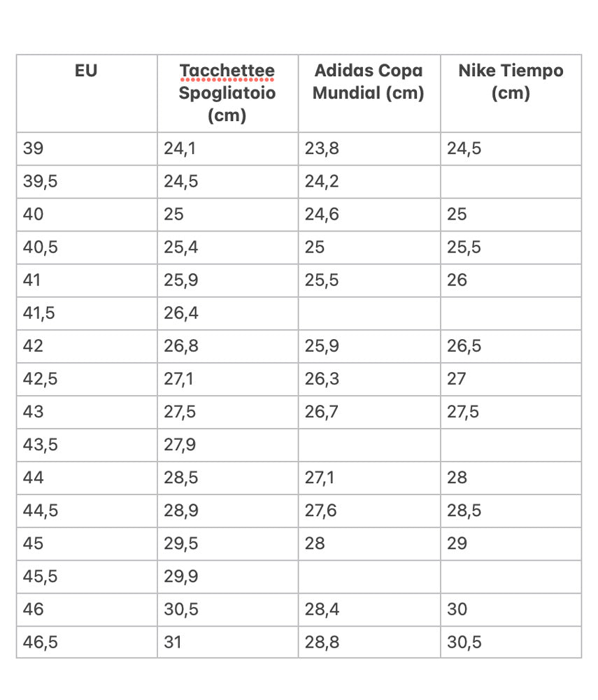Select the Nike Tiempo (cm) header cell
The image size is (598, 700).
click(511, 93)
